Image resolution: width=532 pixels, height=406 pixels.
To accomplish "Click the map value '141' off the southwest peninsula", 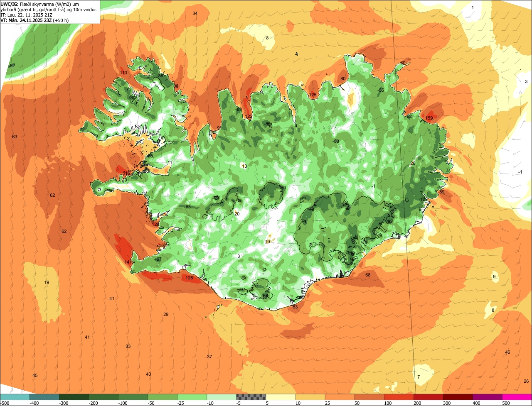I will coord(128,262).
